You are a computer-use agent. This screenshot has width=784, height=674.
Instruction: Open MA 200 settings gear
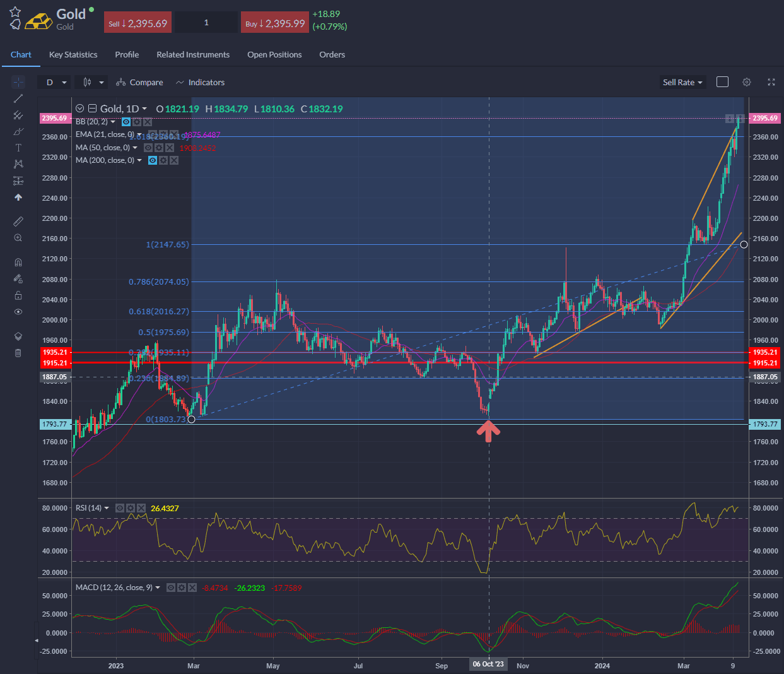coord(163,160)
